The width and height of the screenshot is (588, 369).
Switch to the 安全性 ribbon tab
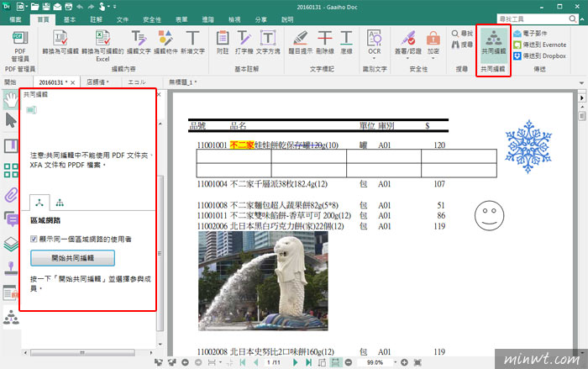[152, 19]
